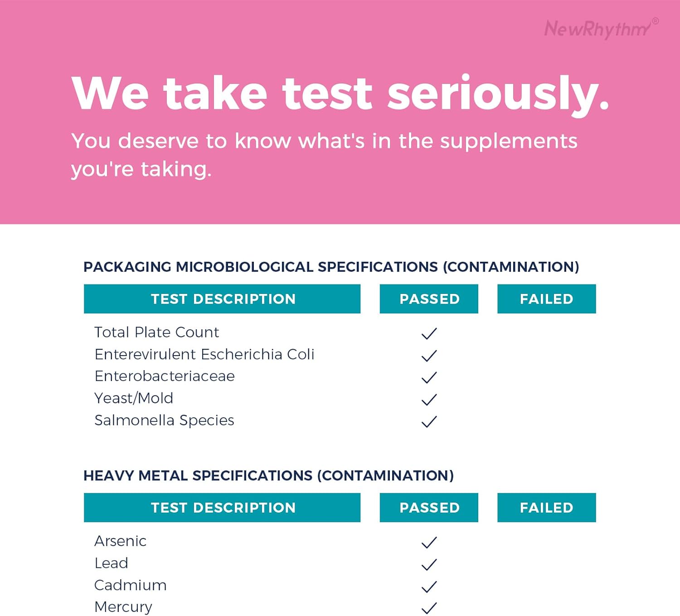Click the Enterobacteriaceae passed checkmark
Screen dimensions: 680x616
click(429, 377)
